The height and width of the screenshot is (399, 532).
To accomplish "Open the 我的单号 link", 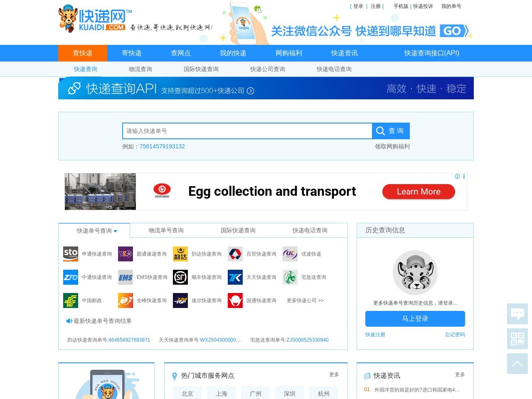I will click(x=451, y=6).
